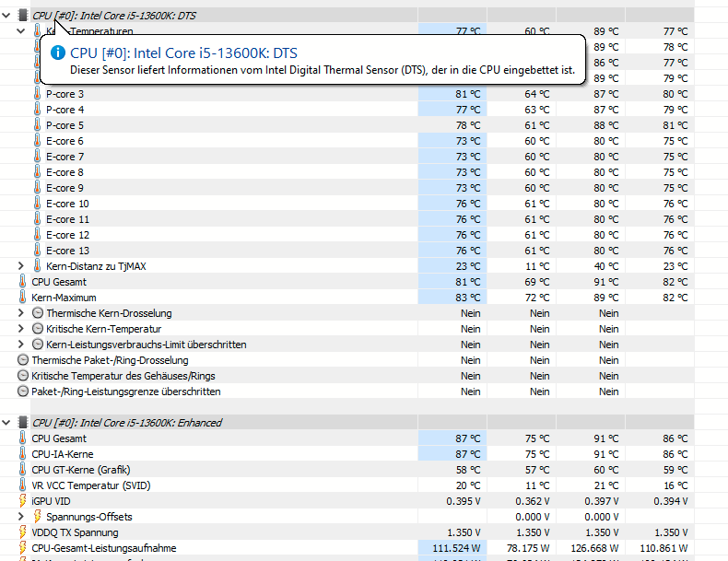
Task: Click clock icon of Thermische Paket-/Ring-Drosselung
Action: (23, 360)
